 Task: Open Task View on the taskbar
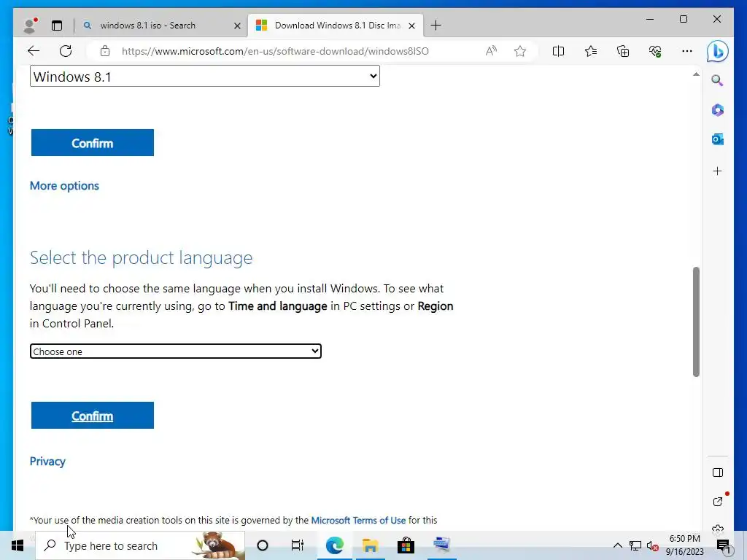click(x=298, y=545)
